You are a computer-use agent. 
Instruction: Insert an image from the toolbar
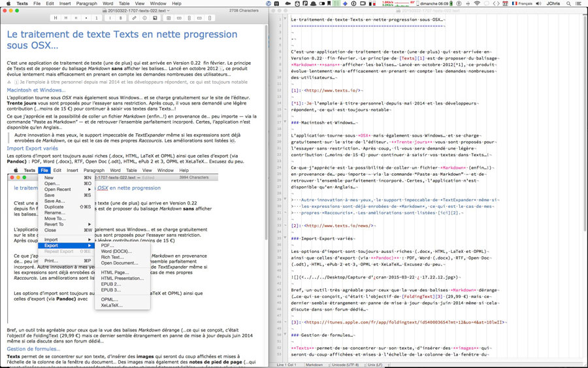(x=154, y=18)
